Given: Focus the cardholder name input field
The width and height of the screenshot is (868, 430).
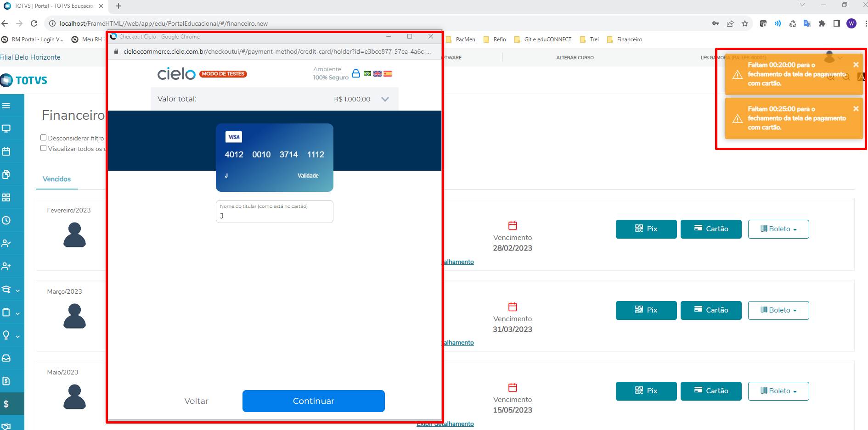Looking at the screenshot, I should 275,212.
